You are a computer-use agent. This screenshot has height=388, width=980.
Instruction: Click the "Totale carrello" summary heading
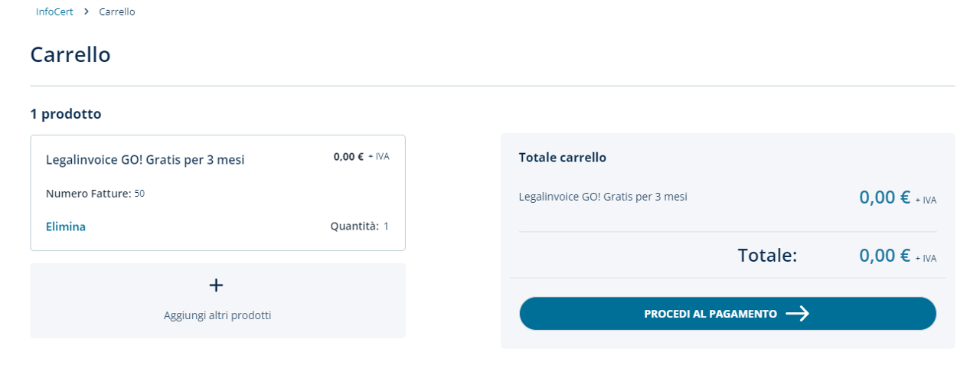(563, 158)
